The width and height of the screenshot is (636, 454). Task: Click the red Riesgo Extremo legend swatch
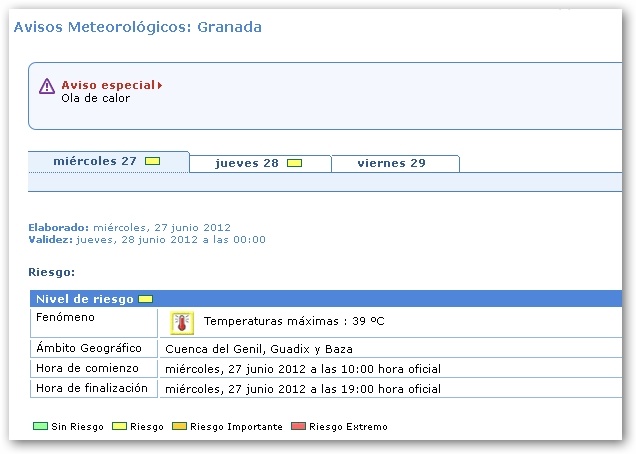[x=299, y=427]
